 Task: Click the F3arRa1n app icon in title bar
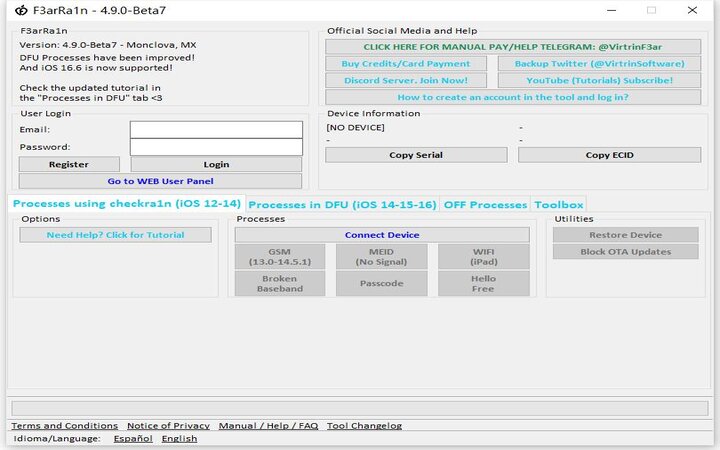[x=21, y=10]
